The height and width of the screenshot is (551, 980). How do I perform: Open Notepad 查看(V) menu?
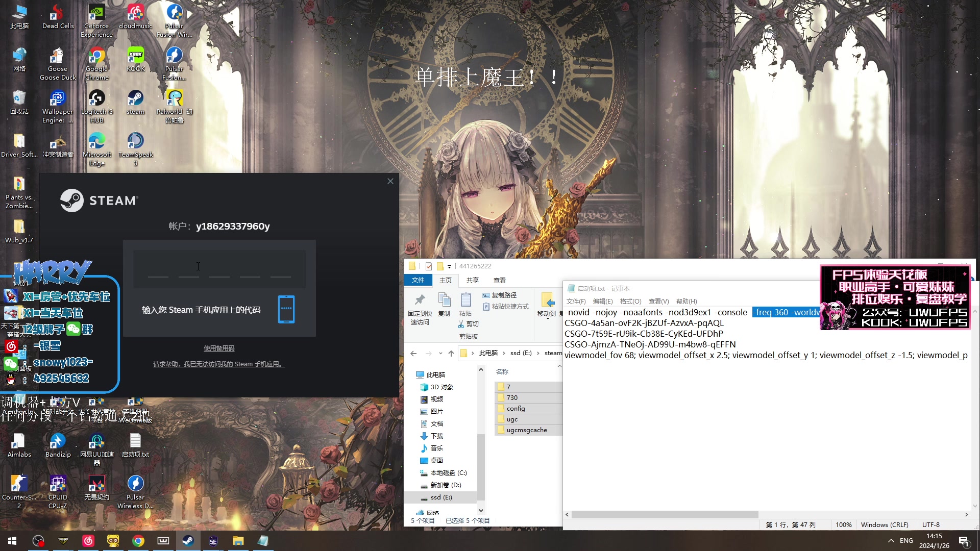658,302
